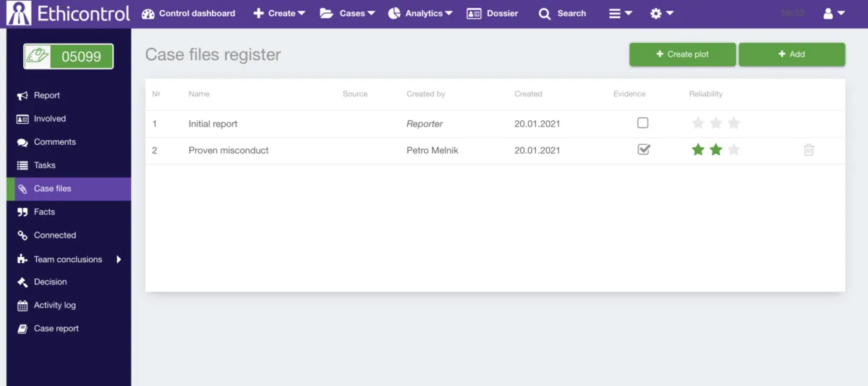Open the settings gear dropdown
The image size is (868, 386).
pos(662,14)
